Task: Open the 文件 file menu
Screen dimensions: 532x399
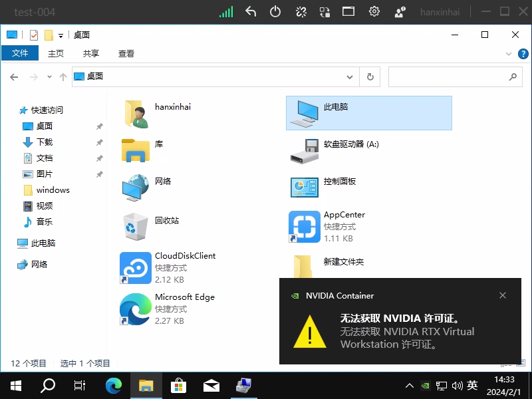Action: tap(20, 53)
